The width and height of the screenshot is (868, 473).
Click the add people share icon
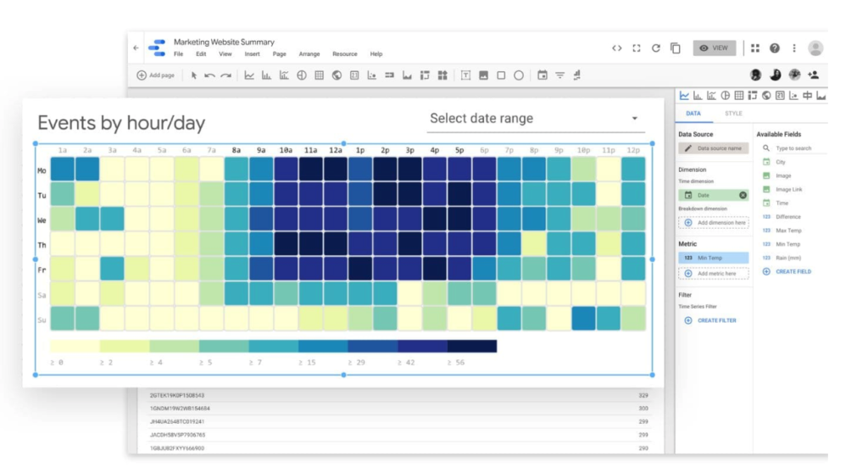(x=814, y=75)
